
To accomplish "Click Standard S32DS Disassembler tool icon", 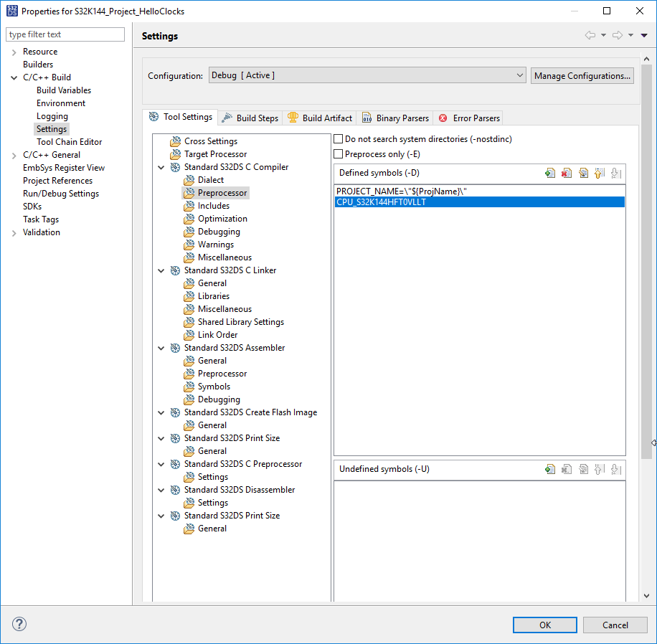I will (x=176, y=490).
